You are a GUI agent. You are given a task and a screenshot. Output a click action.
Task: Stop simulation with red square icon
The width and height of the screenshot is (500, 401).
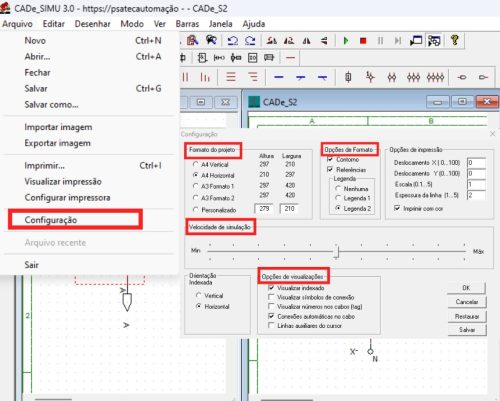363,41
